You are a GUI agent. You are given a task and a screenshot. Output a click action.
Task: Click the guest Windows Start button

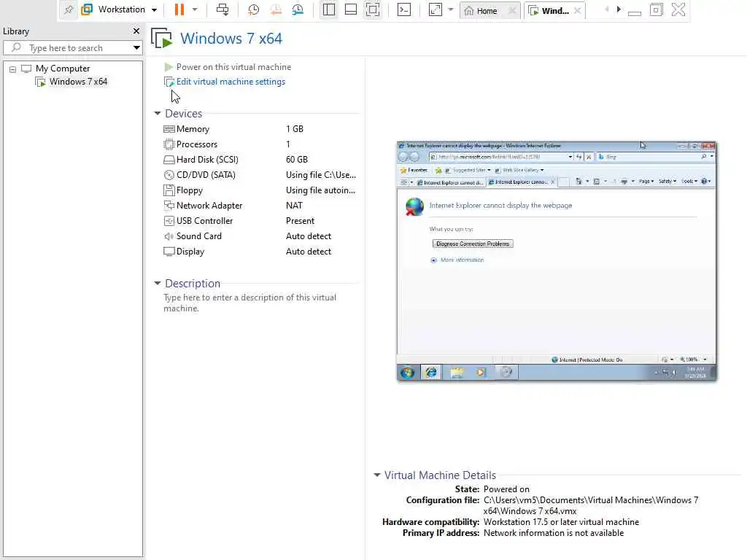pos(407,373)
